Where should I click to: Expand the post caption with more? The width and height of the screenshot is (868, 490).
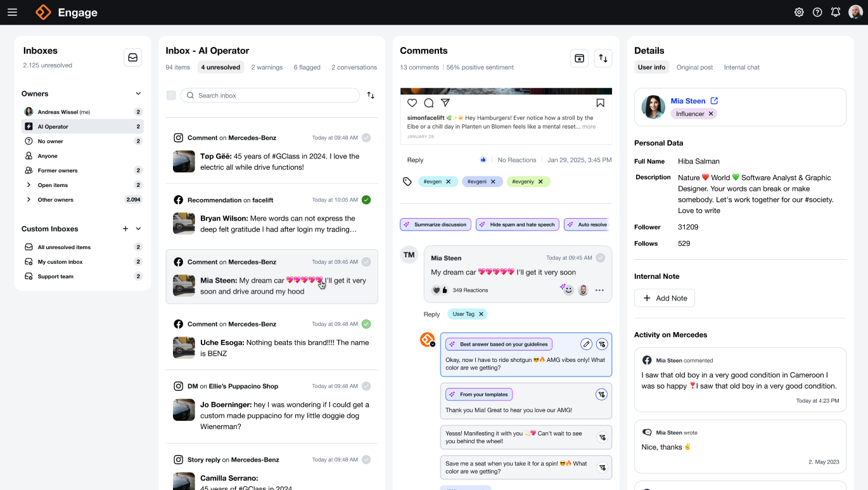click(x=589, y=127)
